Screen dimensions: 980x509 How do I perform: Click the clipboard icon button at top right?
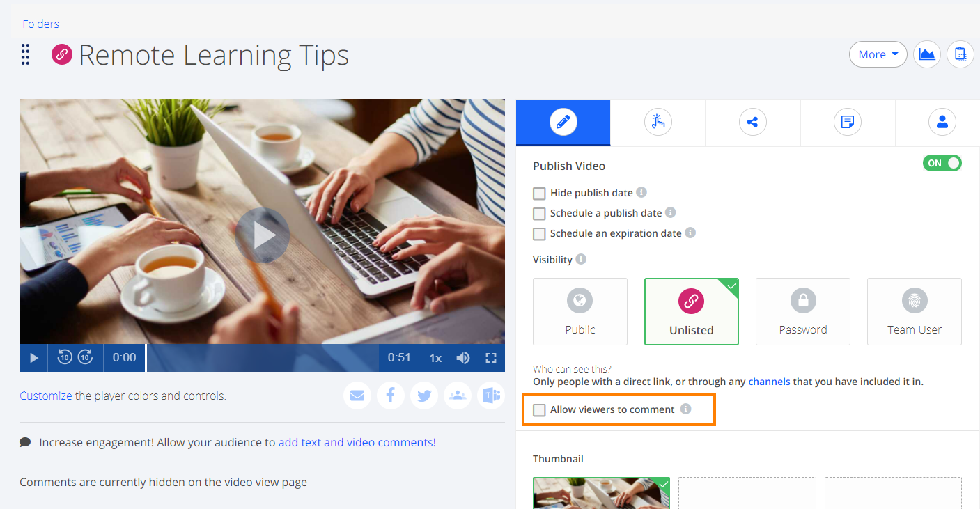click(960, 54)
